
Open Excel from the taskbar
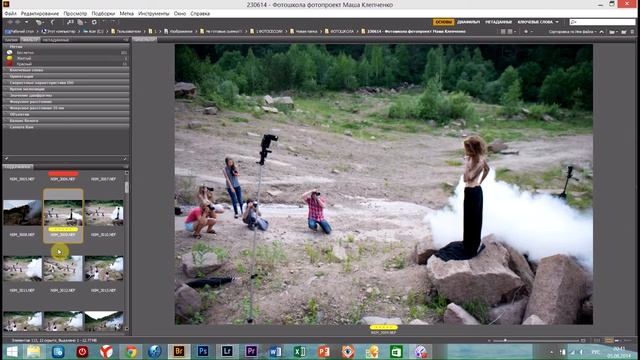point(299,351)
